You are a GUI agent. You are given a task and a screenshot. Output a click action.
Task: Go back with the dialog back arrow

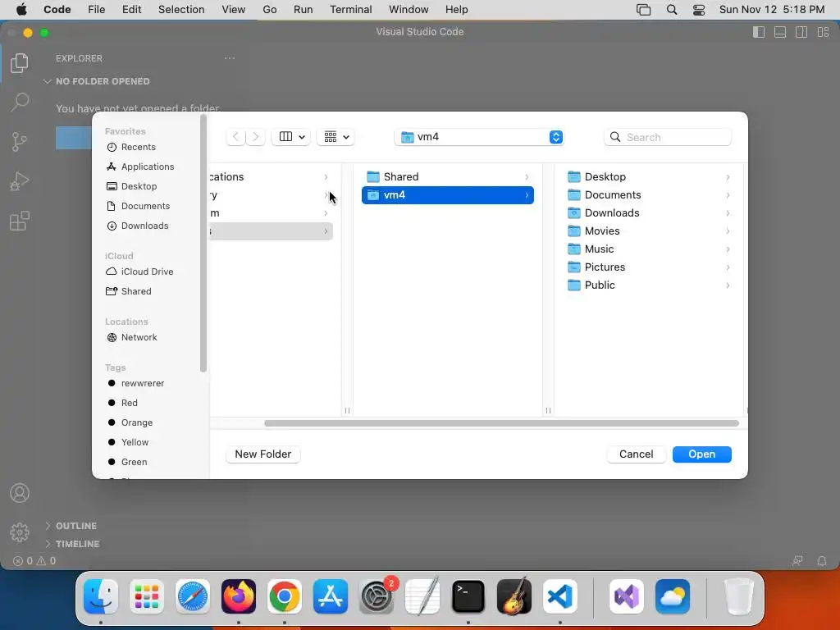point(235,137)
